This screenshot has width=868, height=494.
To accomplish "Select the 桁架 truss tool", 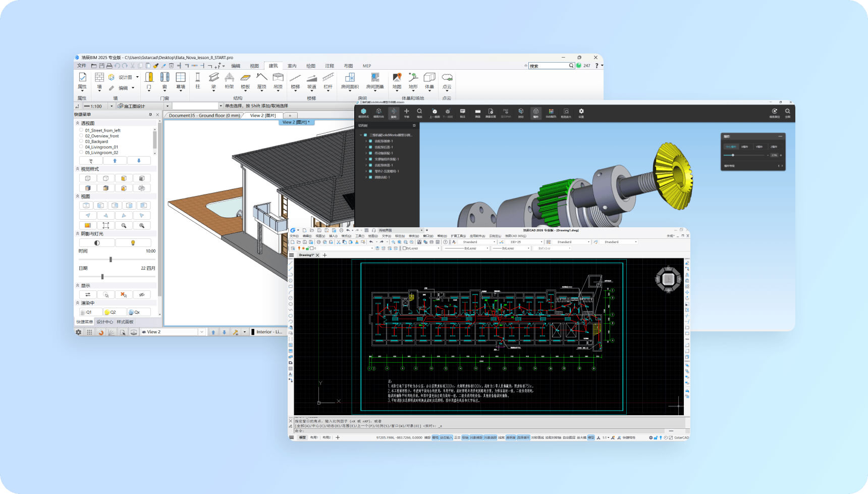I will pyautogui.click(x=229, y=80).
